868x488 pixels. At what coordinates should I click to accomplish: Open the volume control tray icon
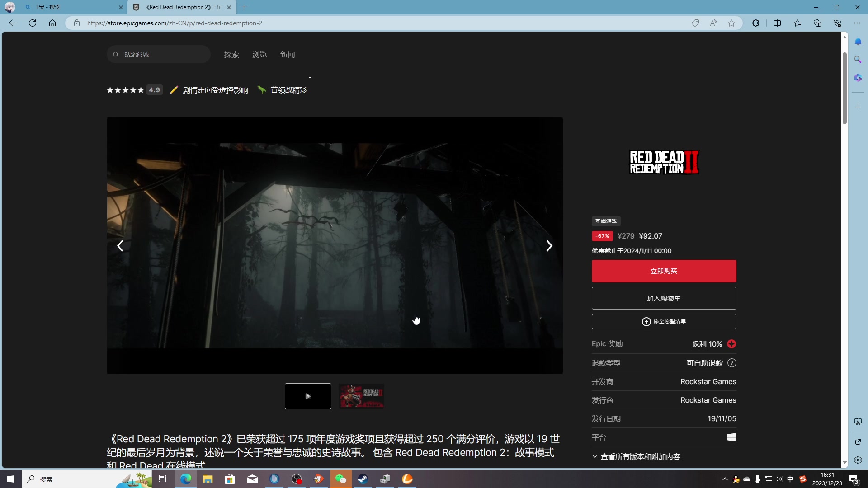click(x=779, y=479)
